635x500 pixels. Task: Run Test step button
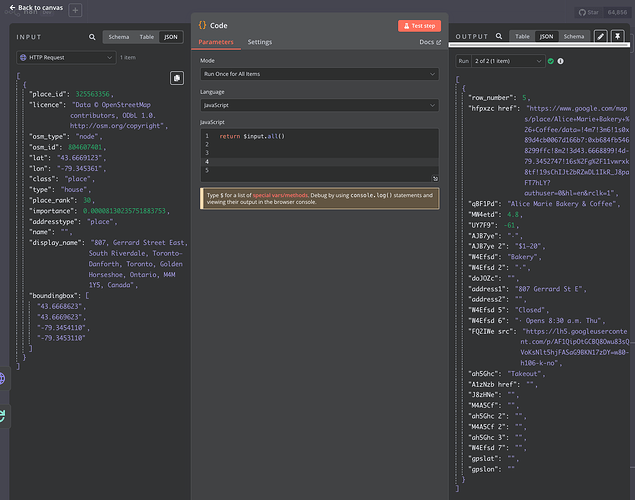click(419, 26)
